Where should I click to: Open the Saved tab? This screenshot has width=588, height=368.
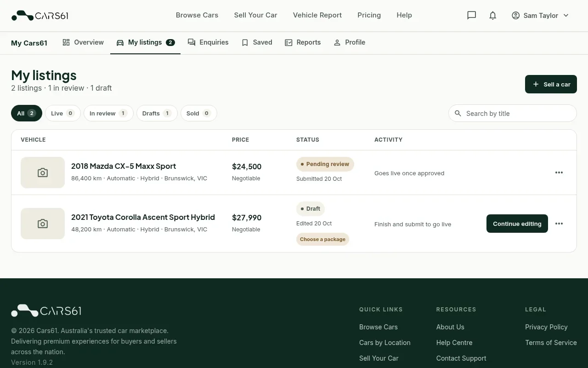[x=257, y=42]
